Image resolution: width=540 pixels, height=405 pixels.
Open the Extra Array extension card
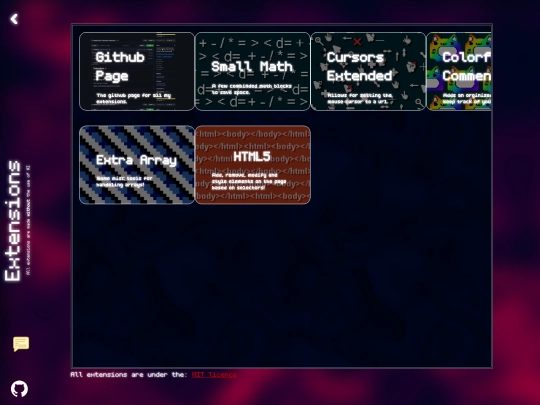tap(137, 165)
